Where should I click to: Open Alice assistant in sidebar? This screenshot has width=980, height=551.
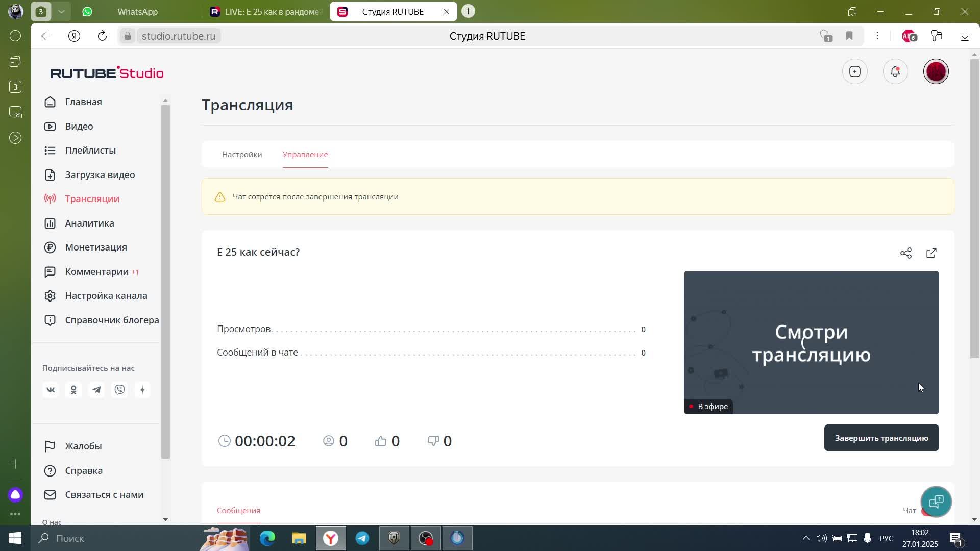coord(15,495)
